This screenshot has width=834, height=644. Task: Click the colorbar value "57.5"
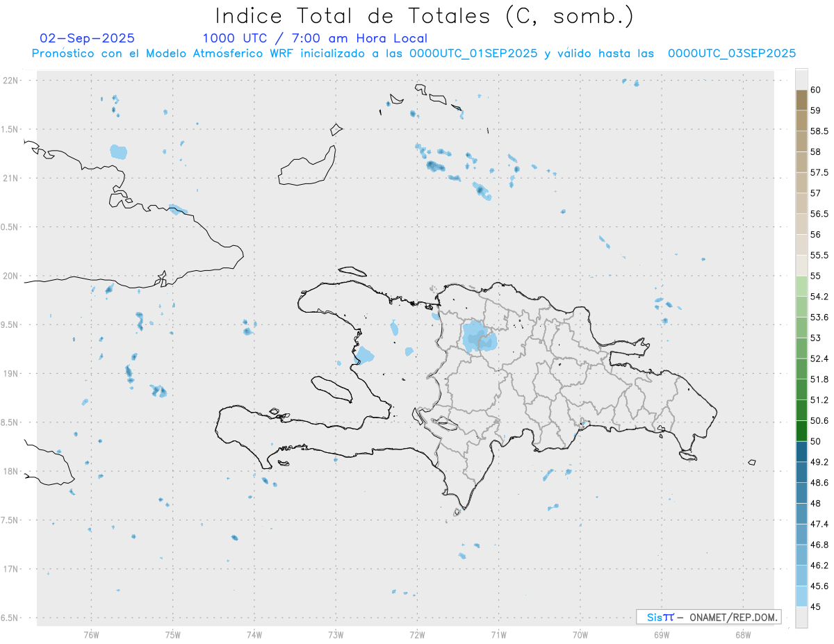click(819, 172)
